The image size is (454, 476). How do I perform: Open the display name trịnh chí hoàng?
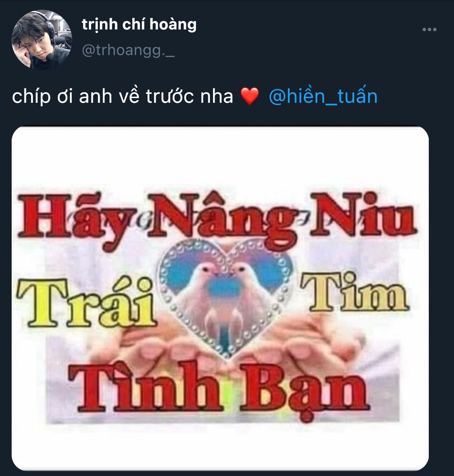click(x=139, y=24)
